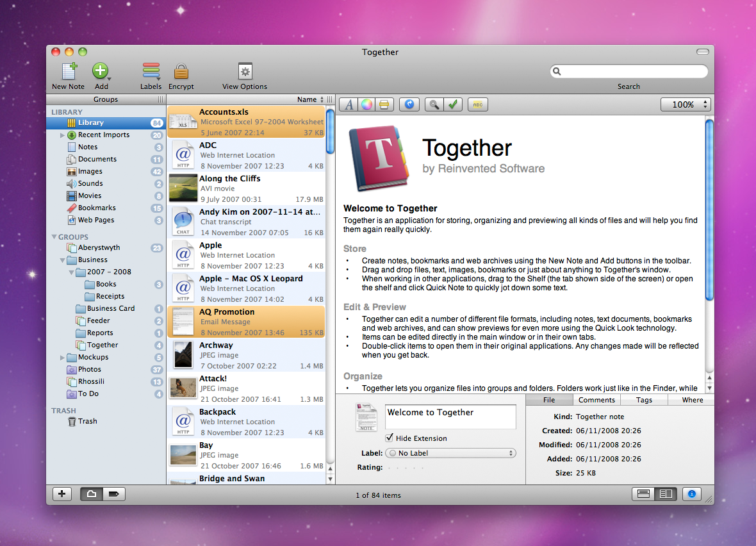The width and height of the screenshot is (756, 546).
Task: Open the 100% zoom dropdown
Action: click(686, 104)
